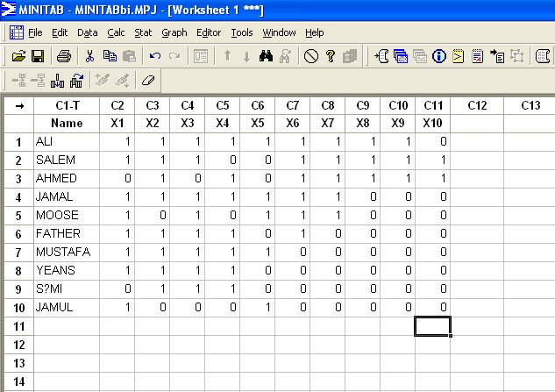The image size is (555, 392).
Task: Cut selected cells with the scissors icon
Action: click(89, 56)
